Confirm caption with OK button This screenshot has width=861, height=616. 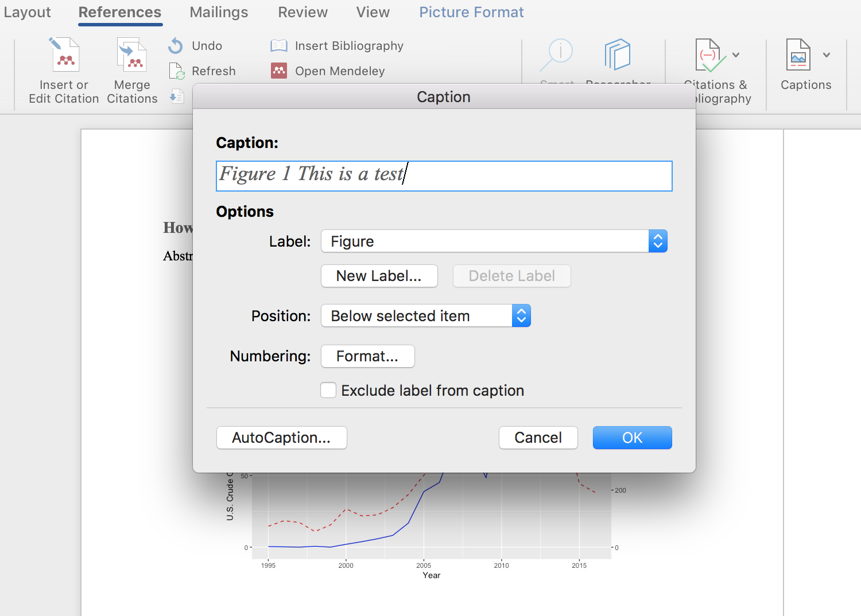(x=633, y=438)
